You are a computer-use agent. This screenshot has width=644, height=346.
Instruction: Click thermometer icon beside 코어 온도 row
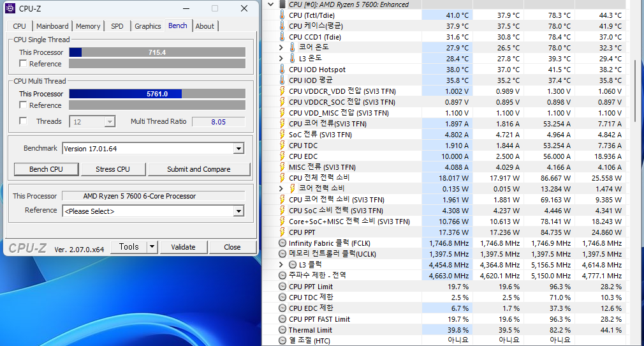pyautogui.click(x=293, y=48)
